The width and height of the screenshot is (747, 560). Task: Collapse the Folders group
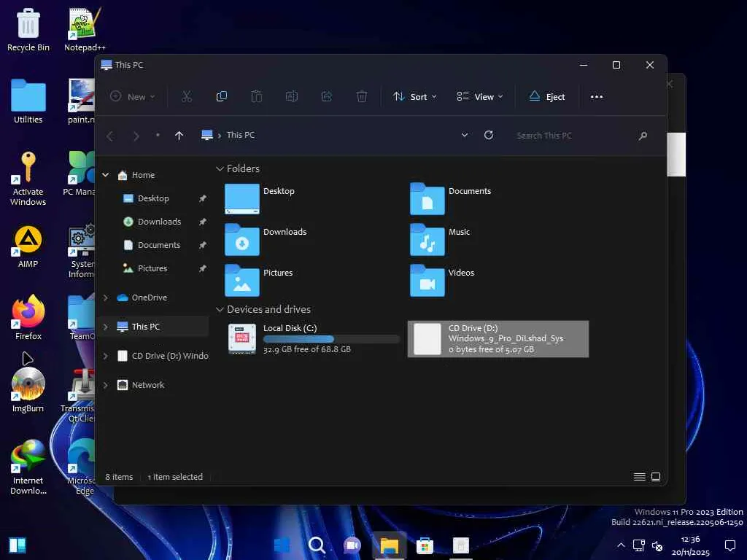click(220, 168)
